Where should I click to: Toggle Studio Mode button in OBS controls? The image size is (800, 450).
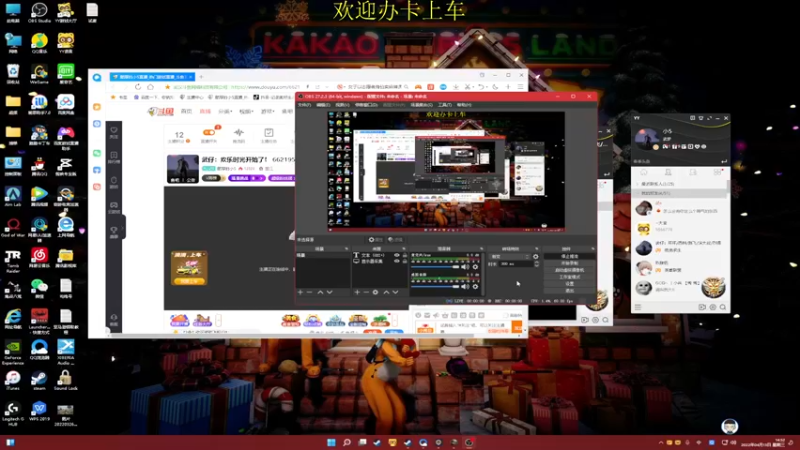tap(569, 277)
